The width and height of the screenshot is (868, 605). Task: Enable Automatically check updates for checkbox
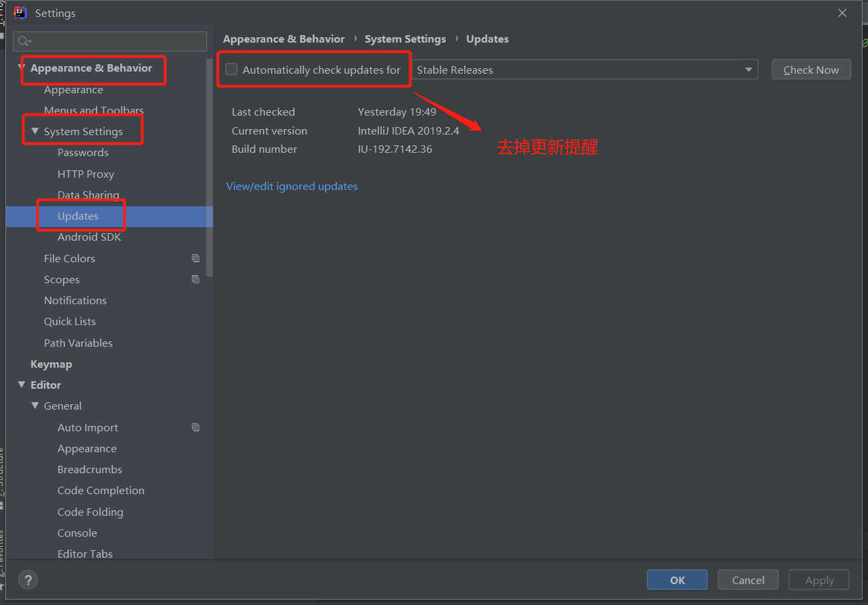coord(232,70)
